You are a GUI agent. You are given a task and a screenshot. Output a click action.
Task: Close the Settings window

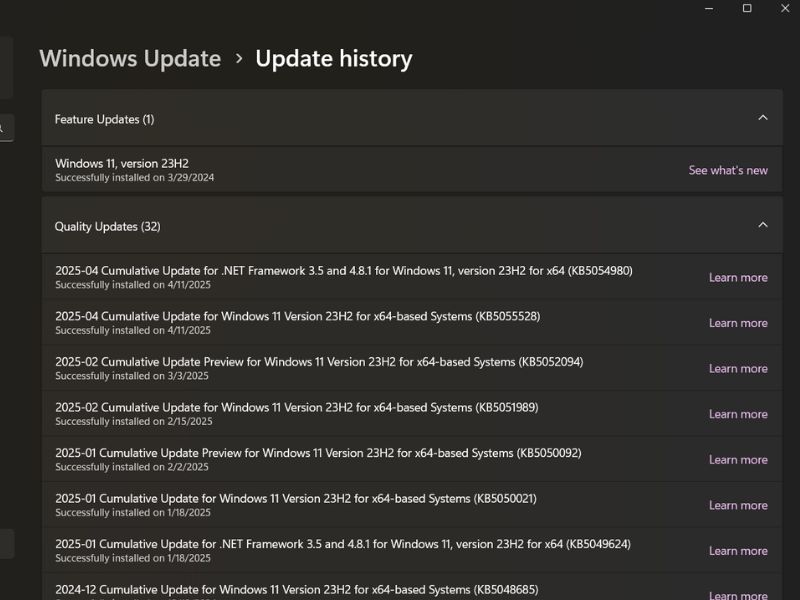pos(785,8)
